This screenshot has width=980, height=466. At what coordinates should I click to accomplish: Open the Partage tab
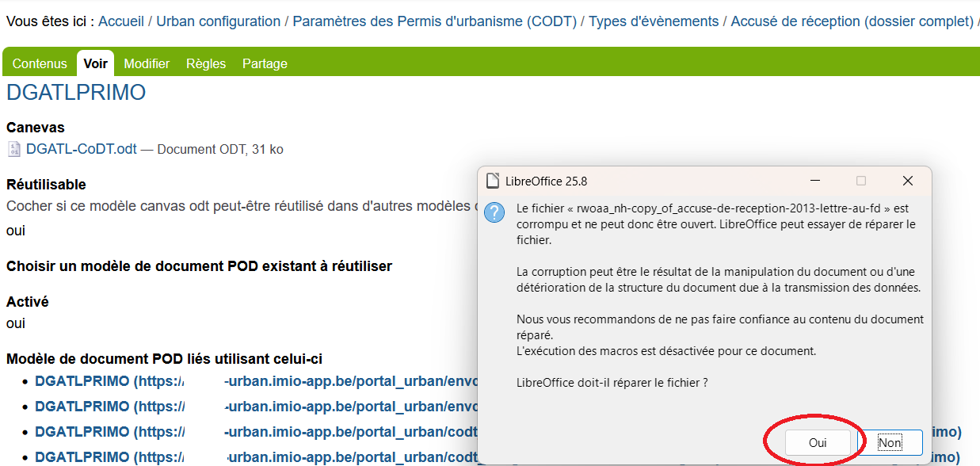click(x=265, y=63)
